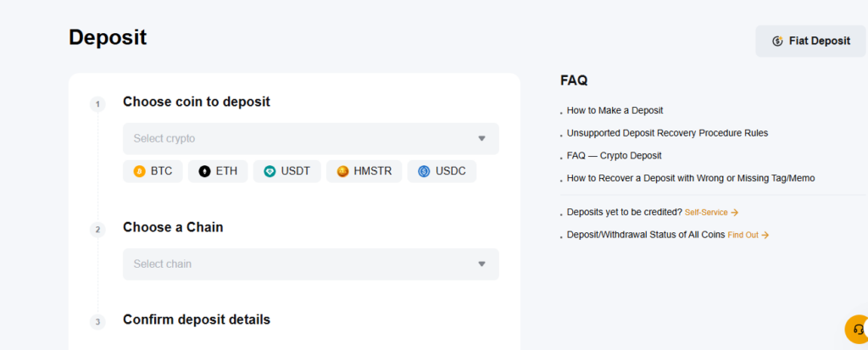Viewport: 868px width, 350px height.
Task: Follow the Self-Service link
Action: [x=711, y=212]
